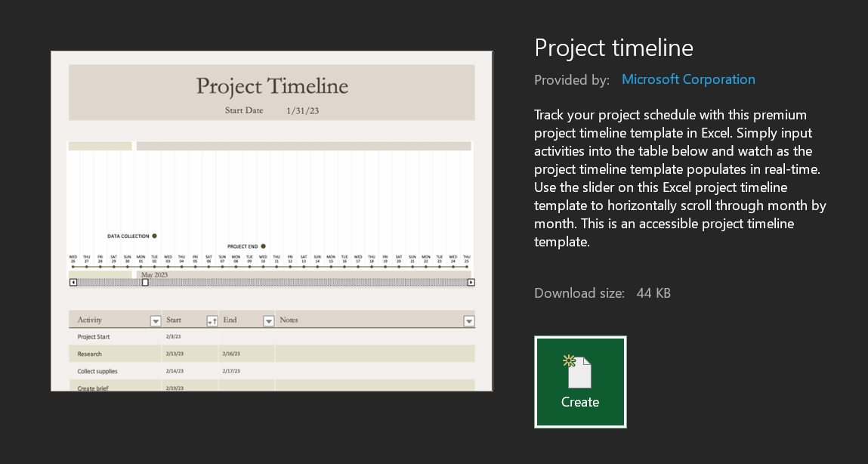This screenshot has height=464, width=868.
Task: Click the Project Start date 2/3/23
Action: coord(173,336)
